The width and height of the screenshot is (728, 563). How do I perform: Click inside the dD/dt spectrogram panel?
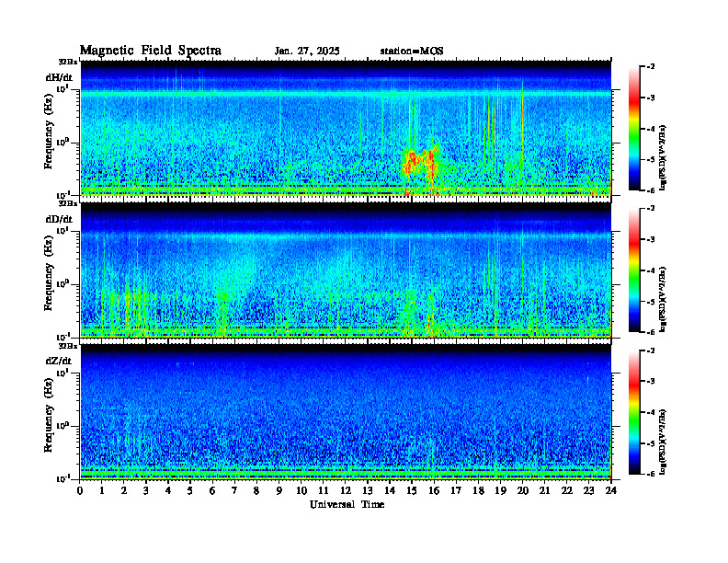pos(346,270)
